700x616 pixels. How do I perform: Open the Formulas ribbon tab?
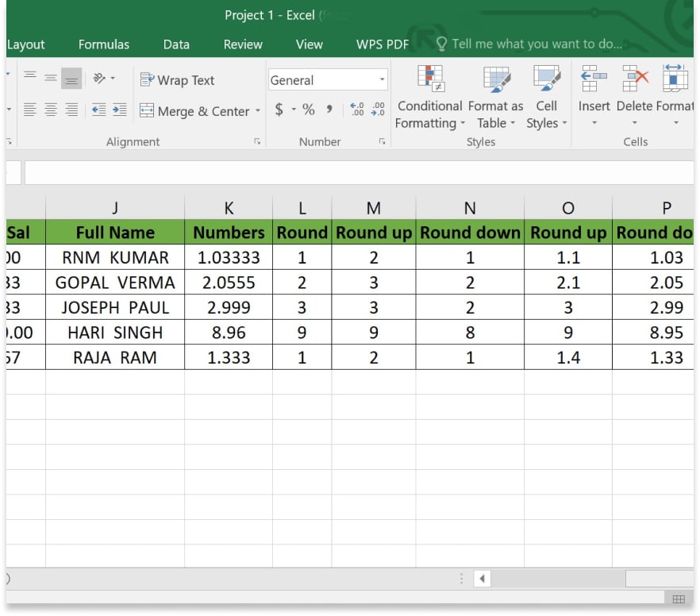click(103, 44)
